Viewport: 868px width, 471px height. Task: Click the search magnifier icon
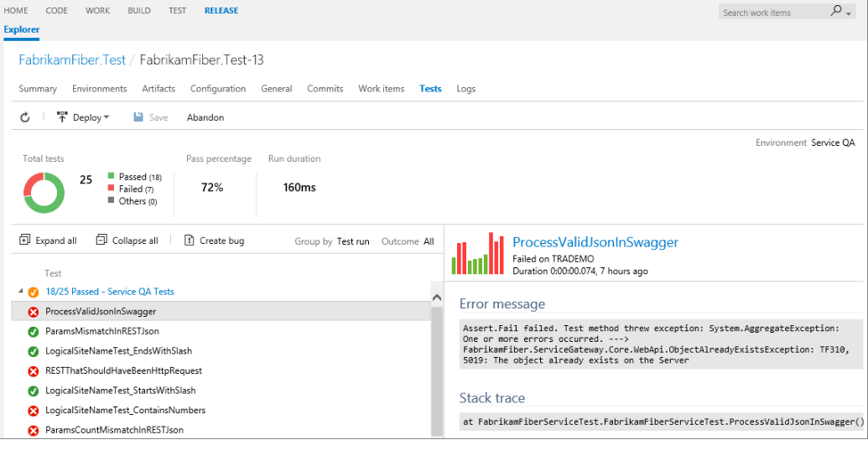836,11
